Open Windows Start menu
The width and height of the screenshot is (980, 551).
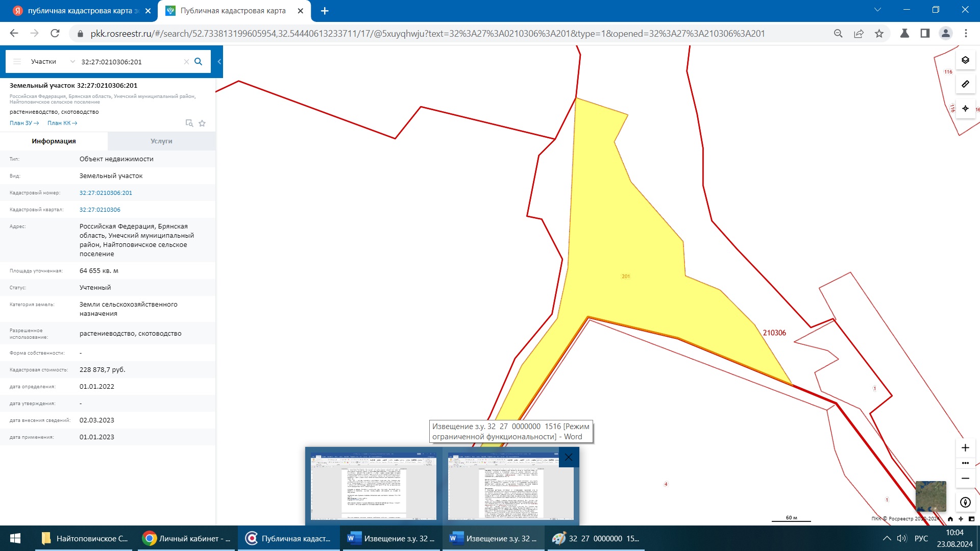(x=15, y=538)
